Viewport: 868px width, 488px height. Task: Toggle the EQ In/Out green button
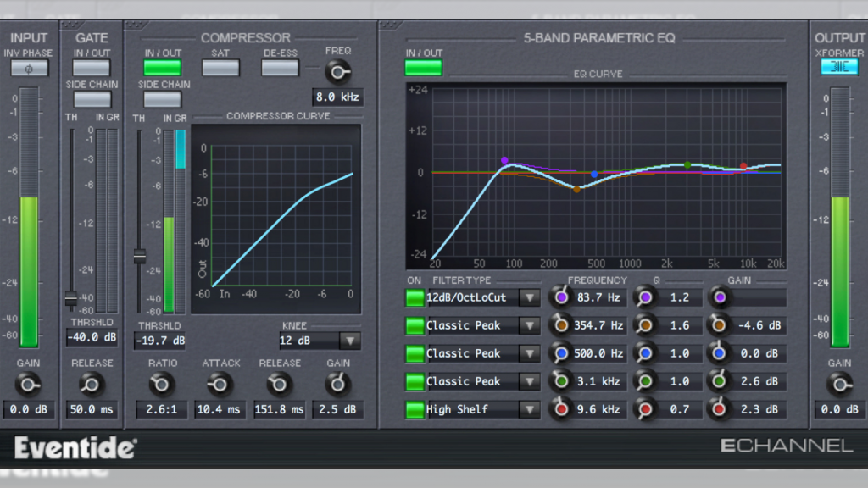pyautogui.click(x=424, y=68)
